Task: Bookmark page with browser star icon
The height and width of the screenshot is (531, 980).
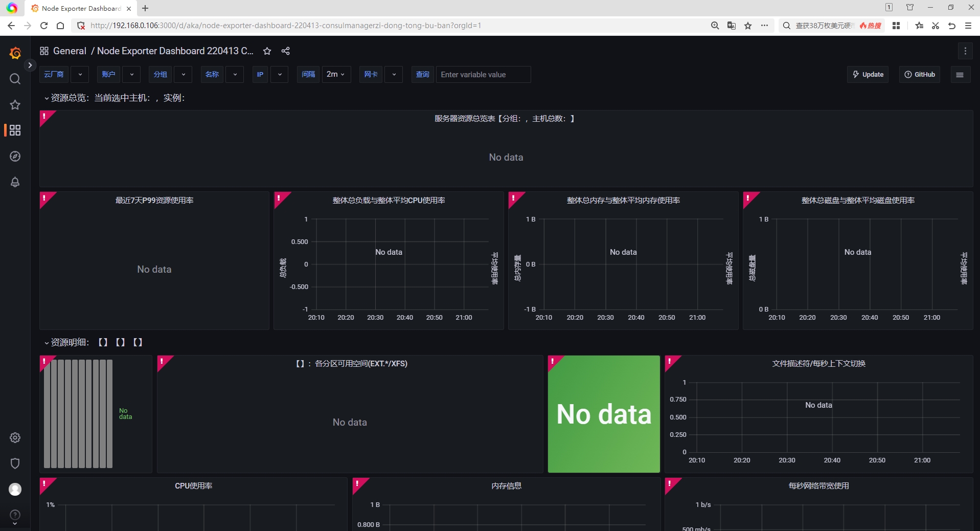Action: pos(748,26)
